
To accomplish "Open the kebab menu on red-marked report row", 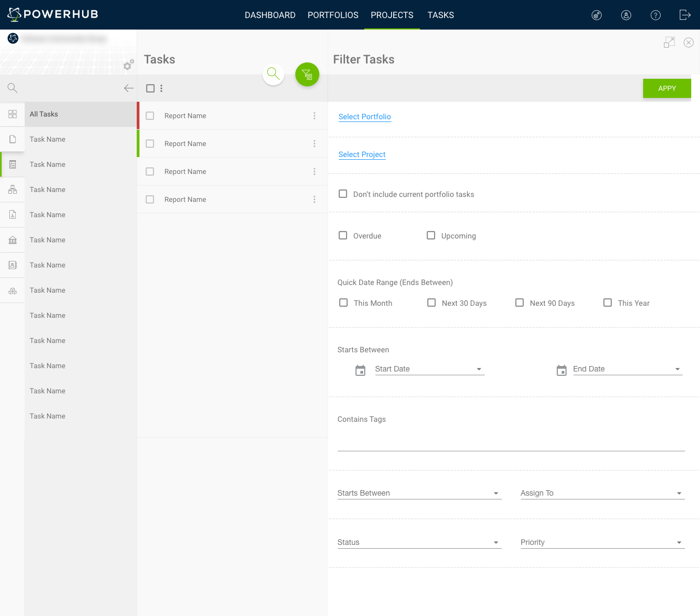I will tap(314, 116).
